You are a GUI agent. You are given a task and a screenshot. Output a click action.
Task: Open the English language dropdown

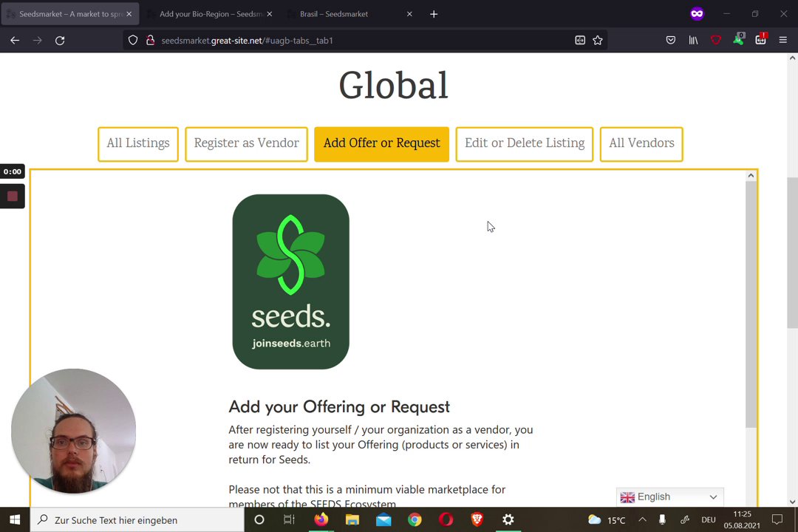tap(669, 497)
